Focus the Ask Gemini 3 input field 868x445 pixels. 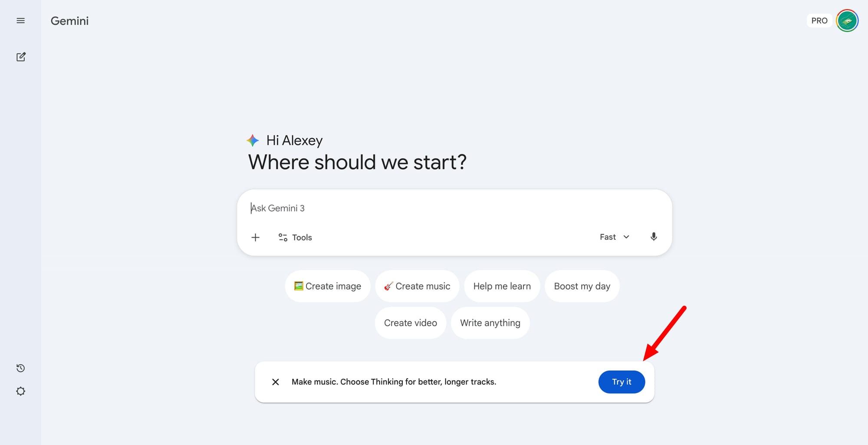coord(454,208)
